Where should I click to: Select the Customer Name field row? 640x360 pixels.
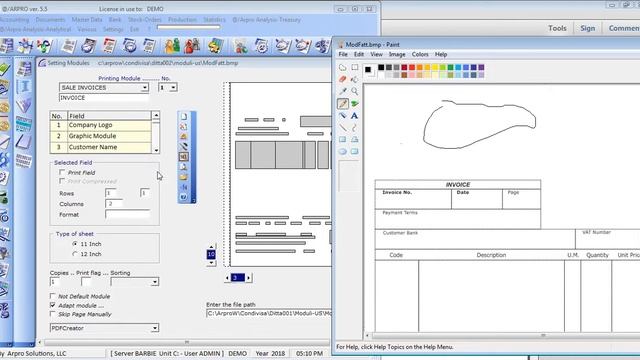(100, 147)
